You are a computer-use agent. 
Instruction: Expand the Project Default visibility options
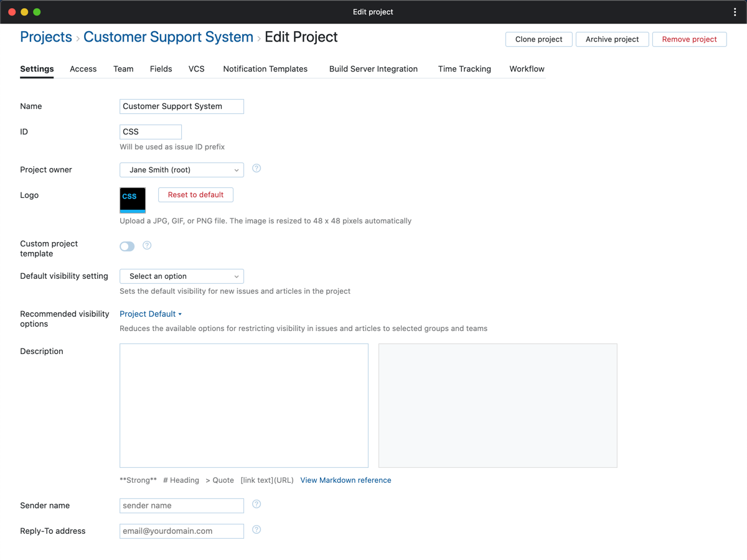(x=151, y=314)
